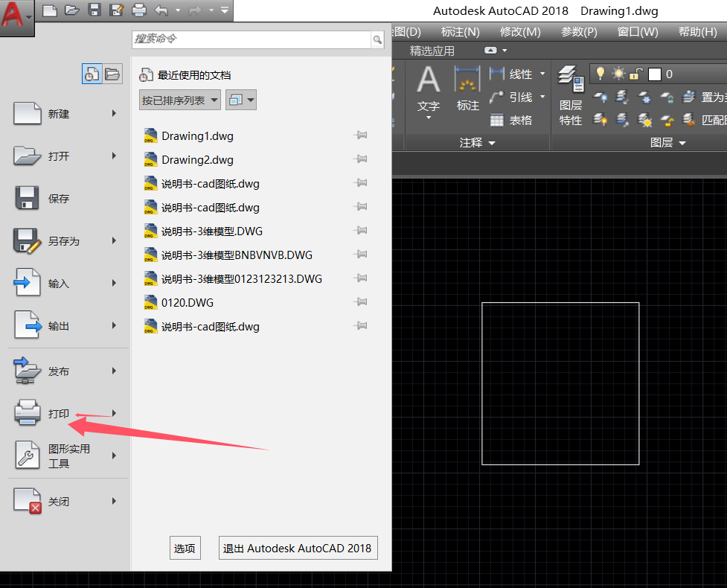
Task: Open 帮助(H) menu
Action: coord(697,32)
